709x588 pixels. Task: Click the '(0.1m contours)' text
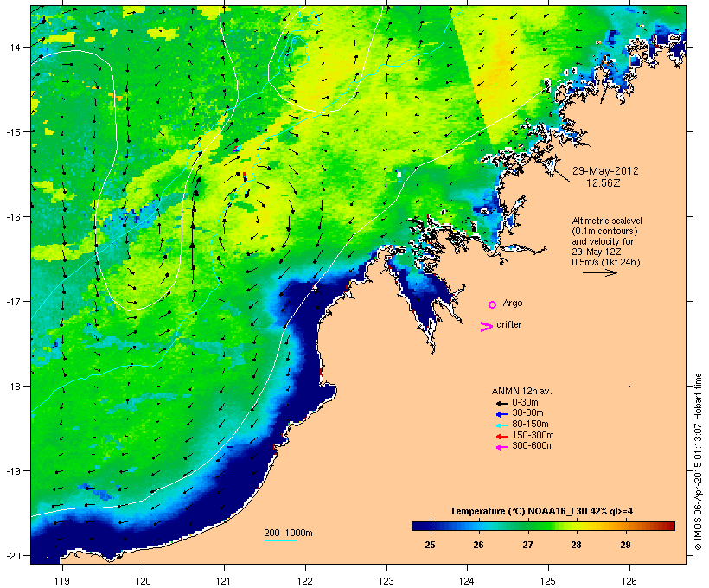(x=604, y=231)
